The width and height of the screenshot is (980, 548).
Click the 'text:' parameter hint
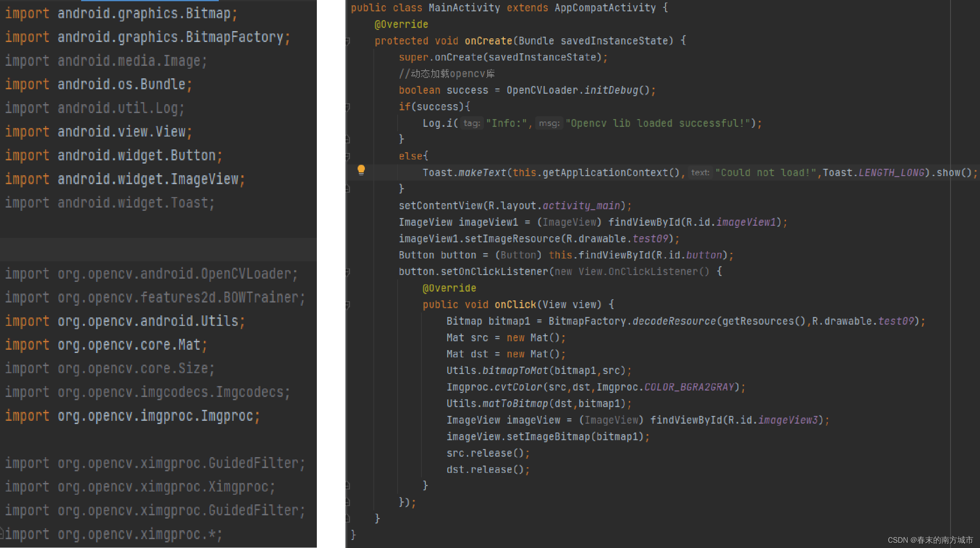[700, 172]
